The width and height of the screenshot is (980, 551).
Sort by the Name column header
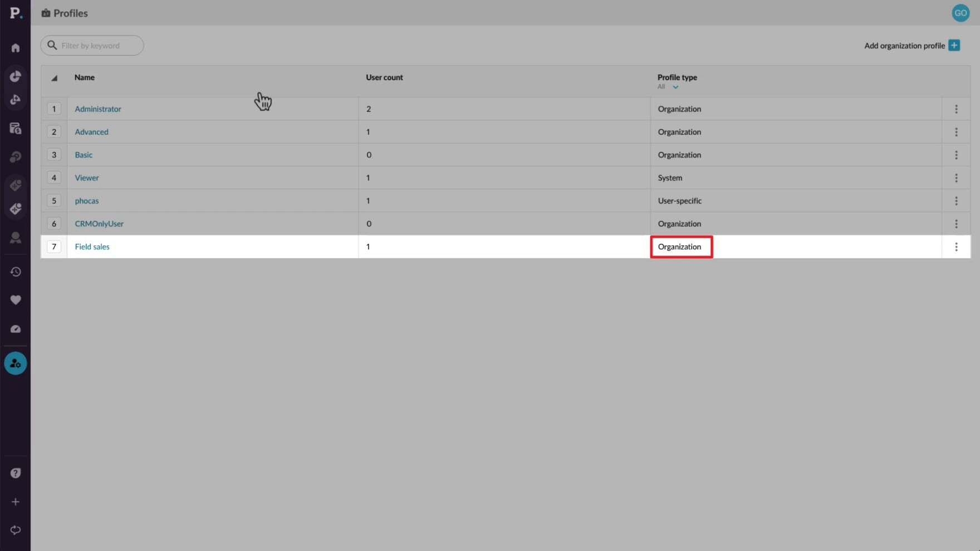pos(85,77)
